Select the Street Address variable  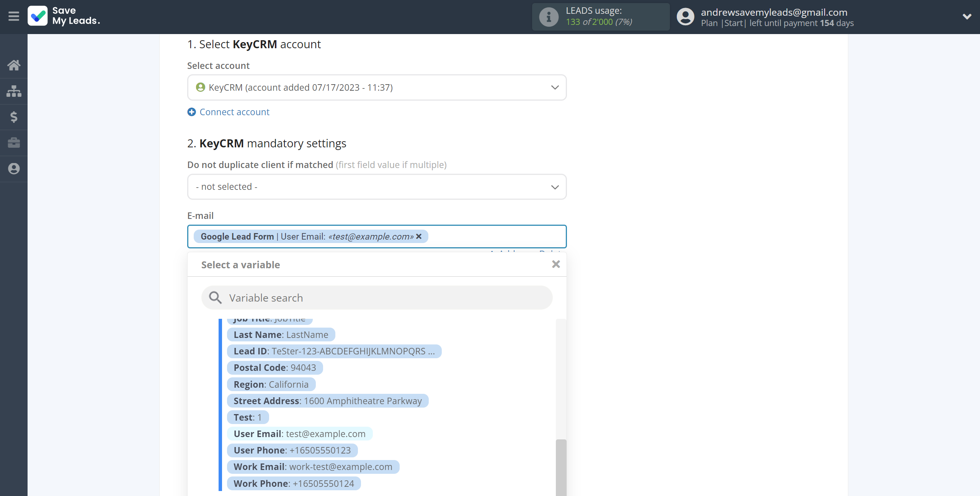pyautogui.click(x=328, y=401)
